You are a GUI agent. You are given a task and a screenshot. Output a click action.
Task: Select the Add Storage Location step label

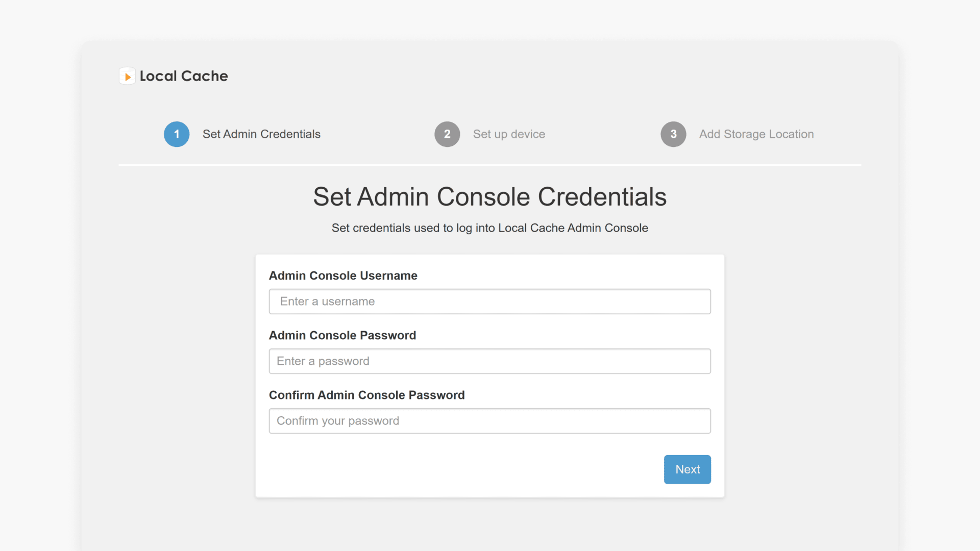point(756,134)
